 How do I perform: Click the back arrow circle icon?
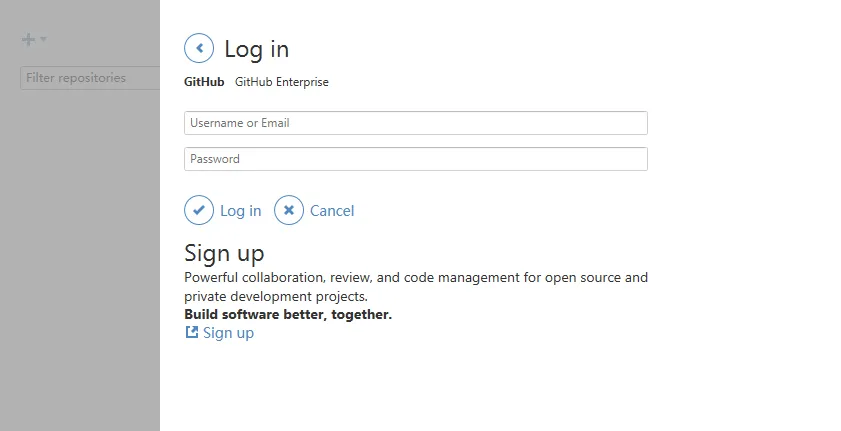point(199,48)
